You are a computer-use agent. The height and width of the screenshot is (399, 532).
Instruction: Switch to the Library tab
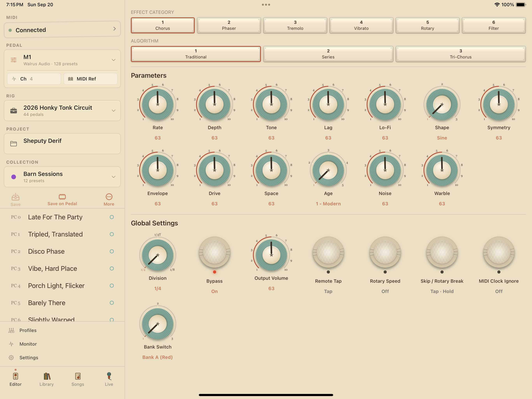(x=47, y=379)
